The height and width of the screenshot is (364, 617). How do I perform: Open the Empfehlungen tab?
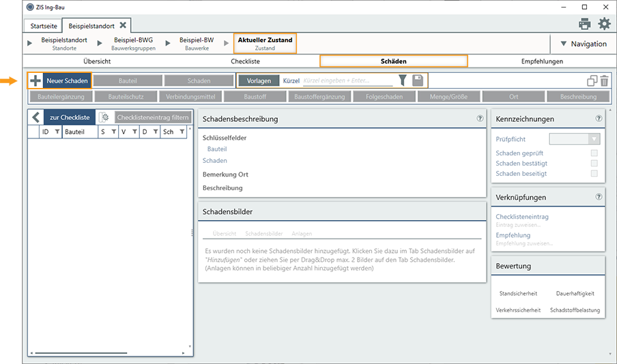point(542,61)
